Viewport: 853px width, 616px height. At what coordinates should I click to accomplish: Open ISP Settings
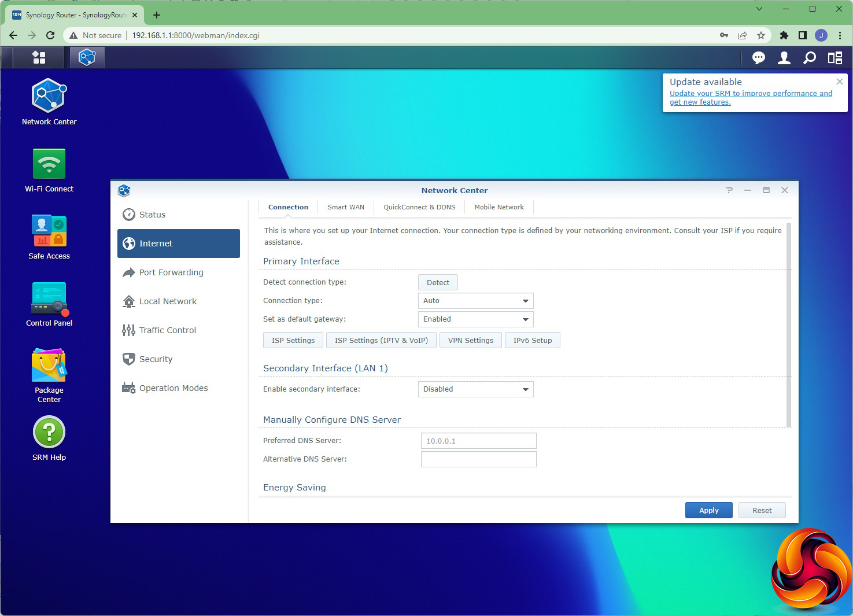coord(293,340)
